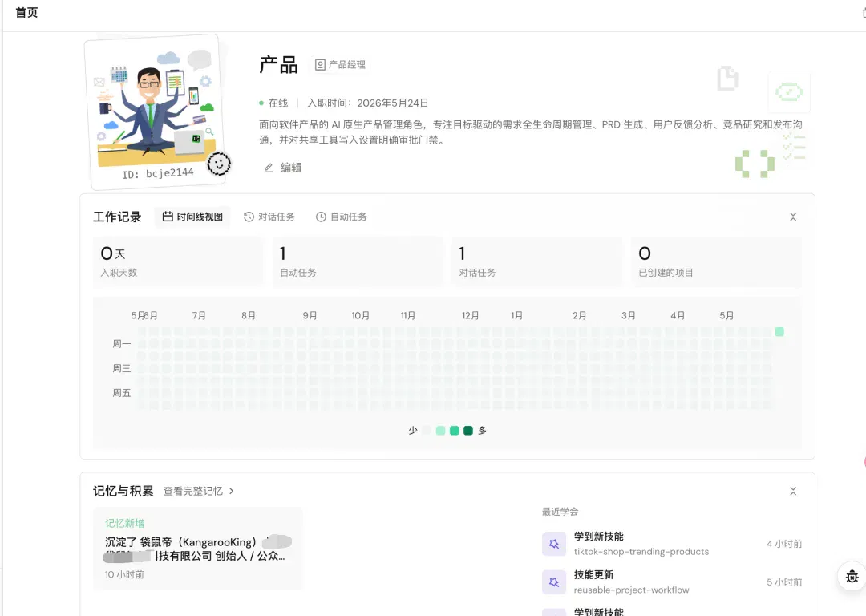
Task: Click the 自动任务 count card
Action: point(358,261)
